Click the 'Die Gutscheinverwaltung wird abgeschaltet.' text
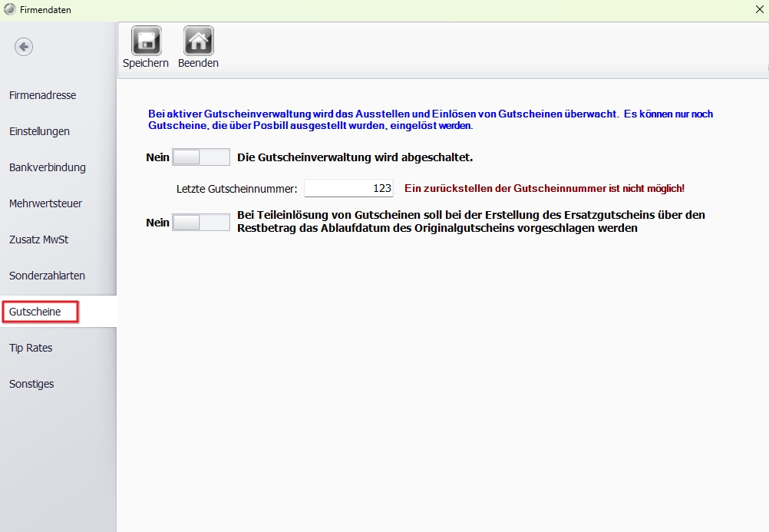769x532 pixels. pos(355,157)
